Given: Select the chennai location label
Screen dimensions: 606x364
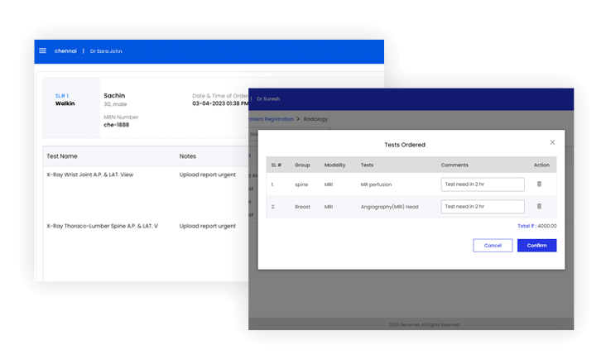Looking at the screenshot, I should (x=65, y=51).
